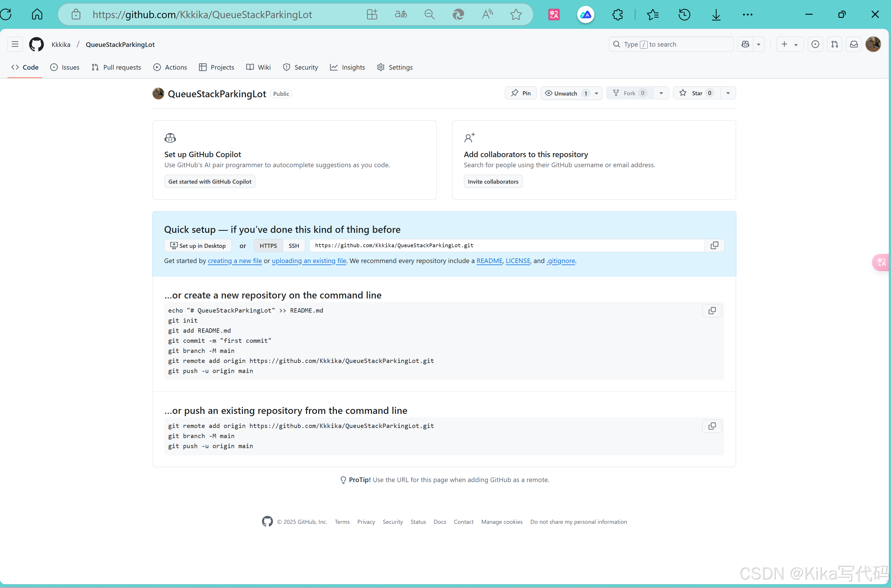Open the global navigation hamburger menu
Screen dimensions: 891x588
pyautogui.click(x=15, y=44)
